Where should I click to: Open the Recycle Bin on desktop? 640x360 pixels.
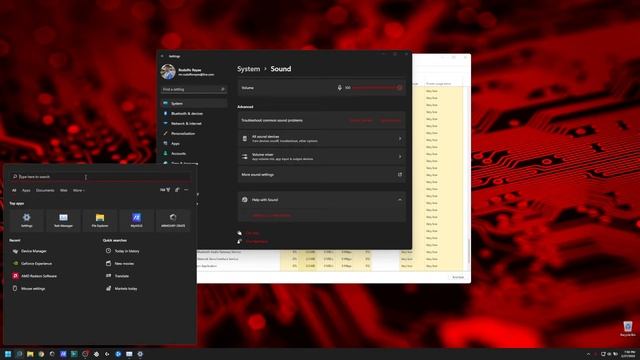click(628, 328)
